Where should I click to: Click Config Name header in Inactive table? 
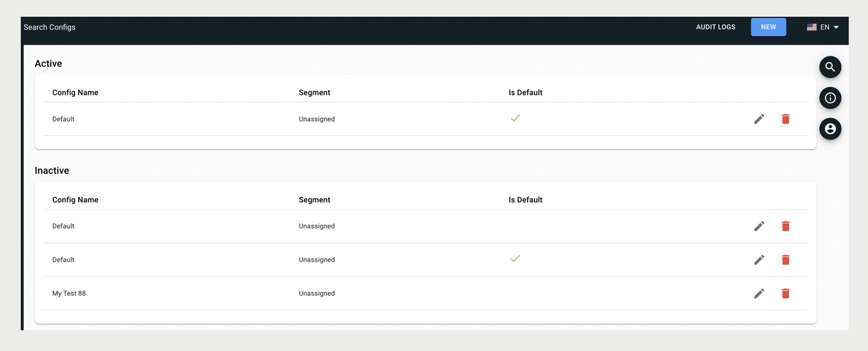tap(75, 200)
